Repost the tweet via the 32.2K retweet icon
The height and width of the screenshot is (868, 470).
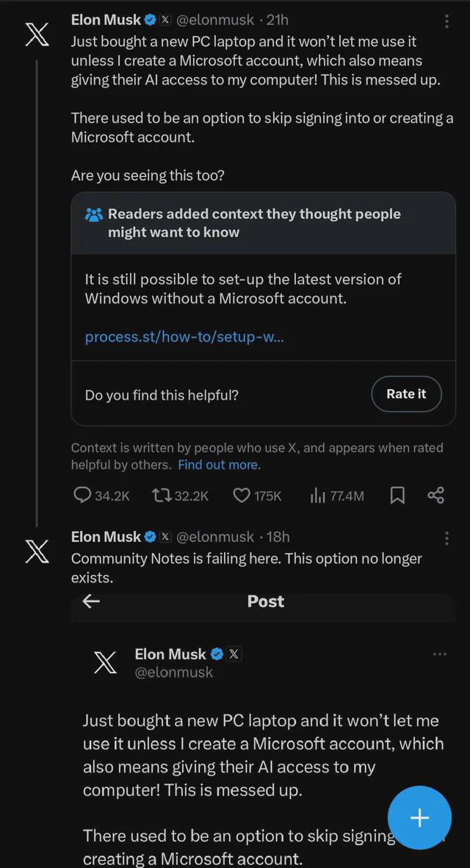(160, 496)
